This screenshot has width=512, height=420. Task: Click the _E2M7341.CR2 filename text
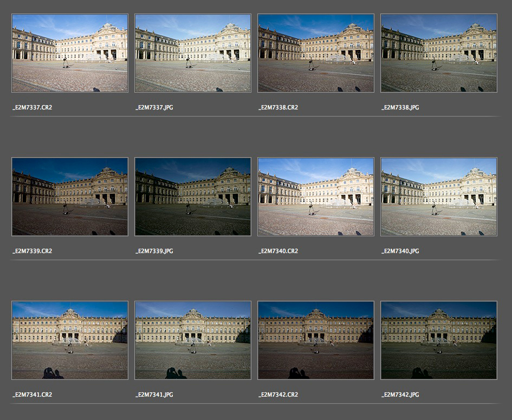(x=32, y=395)
